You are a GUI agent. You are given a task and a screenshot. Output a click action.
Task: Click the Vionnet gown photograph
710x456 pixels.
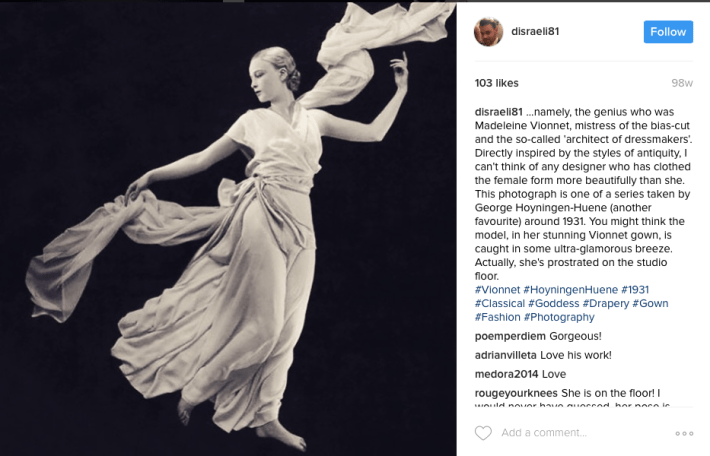point(228,229)
